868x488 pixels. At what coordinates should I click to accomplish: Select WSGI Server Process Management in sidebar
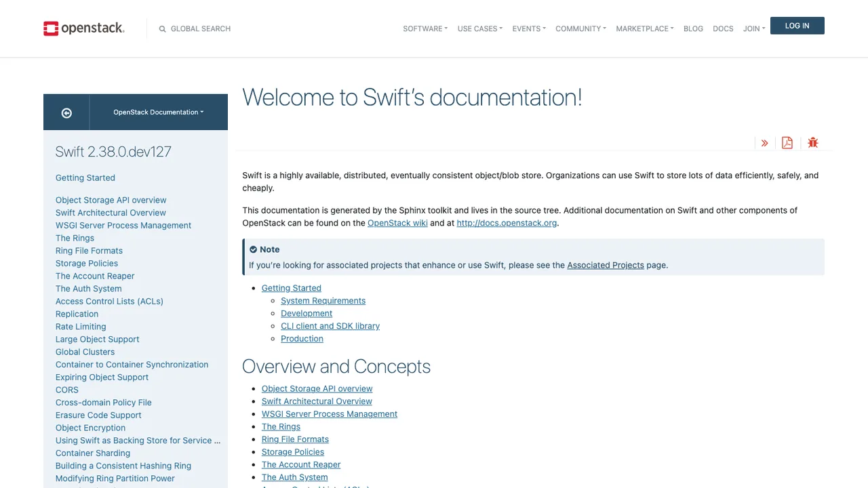(x=123, y=226)
